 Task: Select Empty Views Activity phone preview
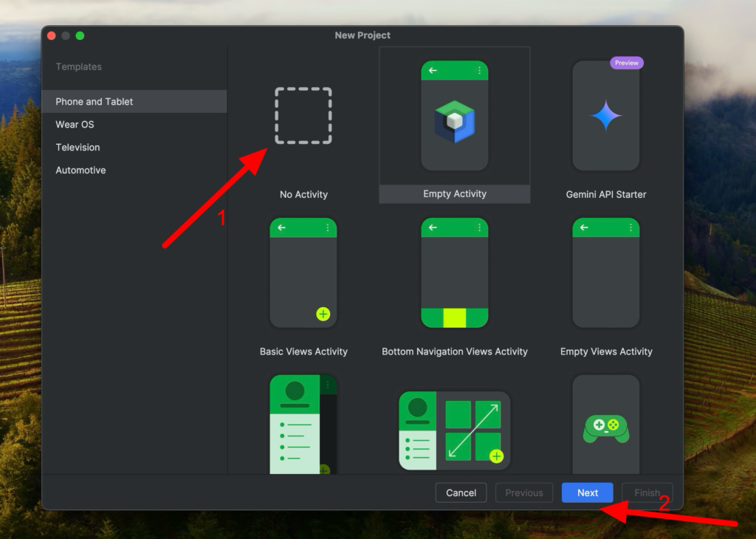[x=606, y=272]
